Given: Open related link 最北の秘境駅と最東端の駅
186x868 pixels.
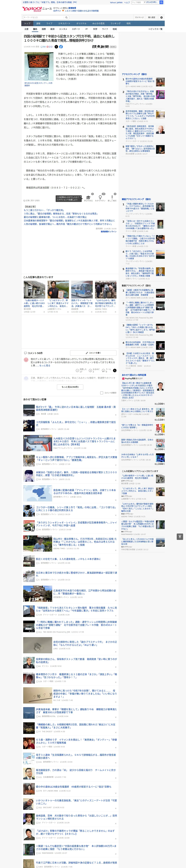Looking at the screenshot, I should (55, 217).
